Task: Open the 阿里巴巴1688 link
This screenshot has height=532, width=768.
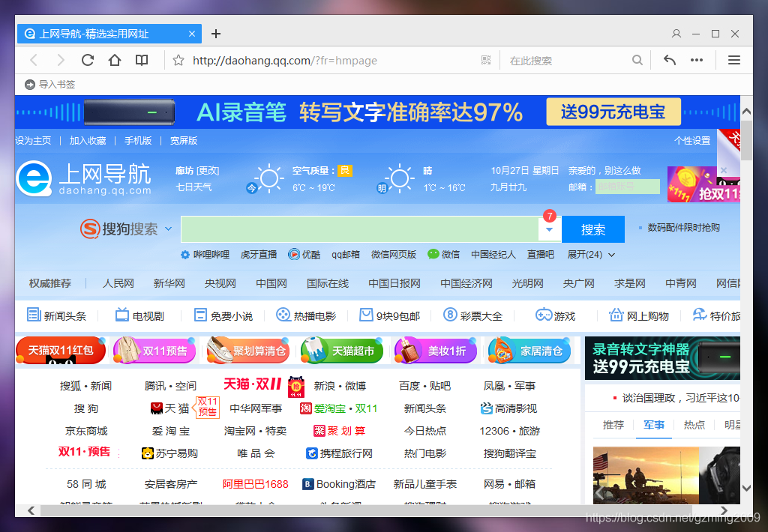Action: point(255,484)
